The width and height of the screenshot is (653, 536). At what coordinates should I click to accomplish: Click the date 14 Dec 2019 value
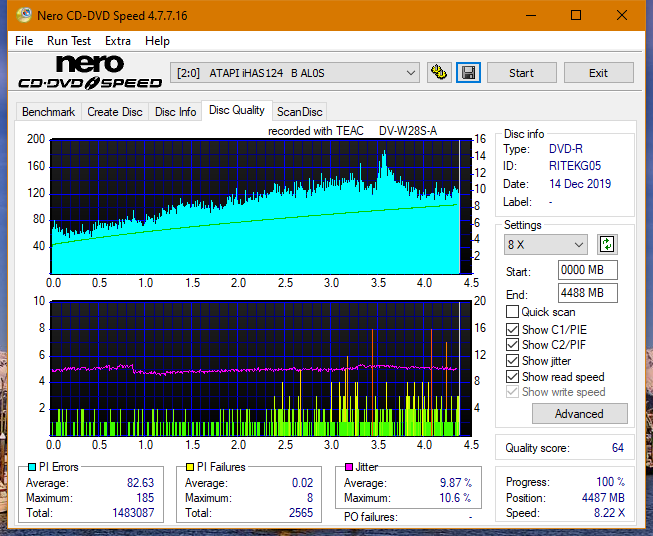pyautogui.click(x=580, y=184)
